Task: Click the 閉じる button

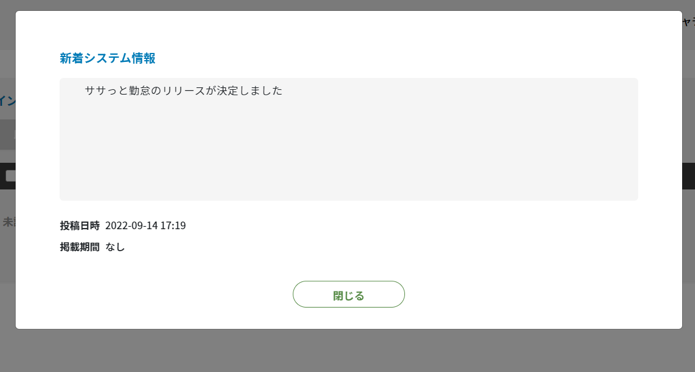Action: pos(348,294)
